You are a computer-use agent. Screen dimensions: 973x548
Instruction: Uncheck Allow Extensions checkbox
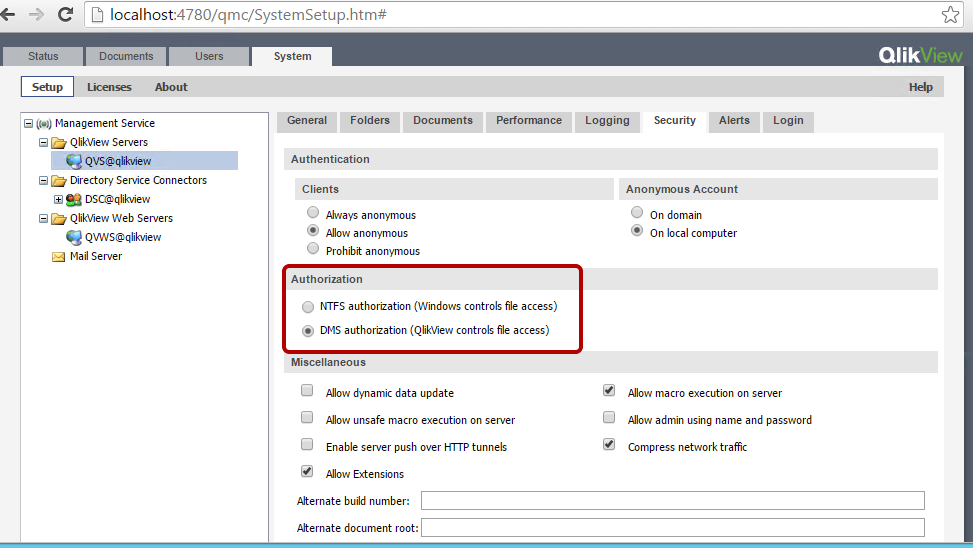pos(307,471)
